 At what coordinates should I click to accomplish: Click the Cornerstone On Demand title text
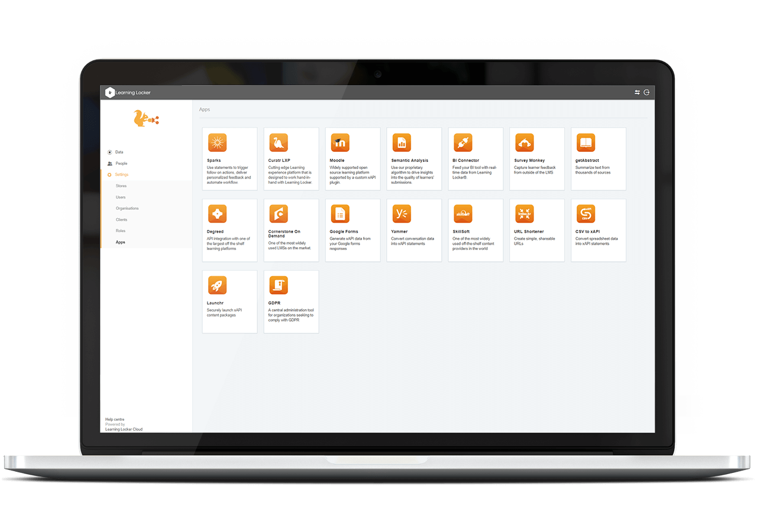(284, 234)
